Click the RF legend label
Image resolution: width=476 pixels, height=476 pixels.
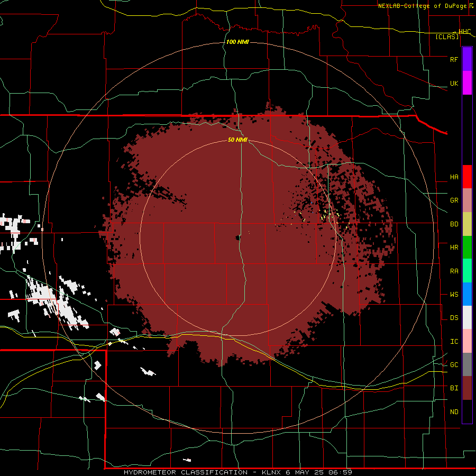454,59
